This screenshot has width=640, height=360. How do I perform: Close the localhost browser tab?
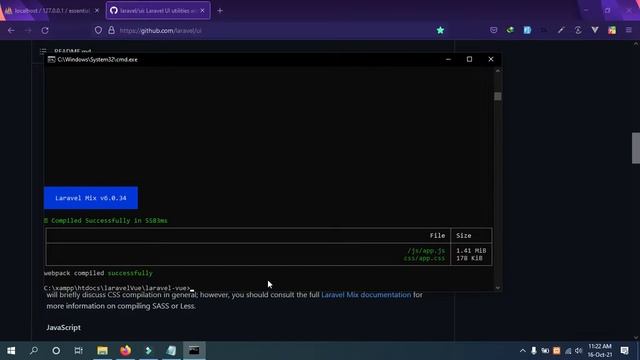[97, 11]
